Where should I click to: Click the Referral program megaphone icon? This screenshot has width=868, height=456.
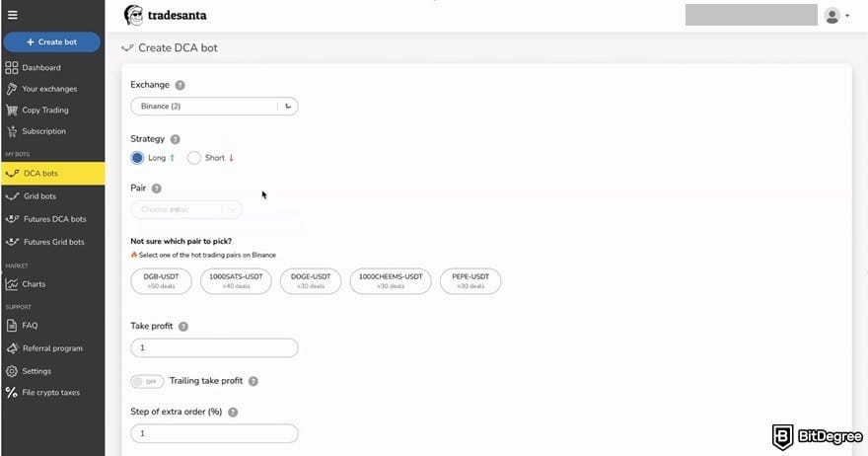(12, 348)
